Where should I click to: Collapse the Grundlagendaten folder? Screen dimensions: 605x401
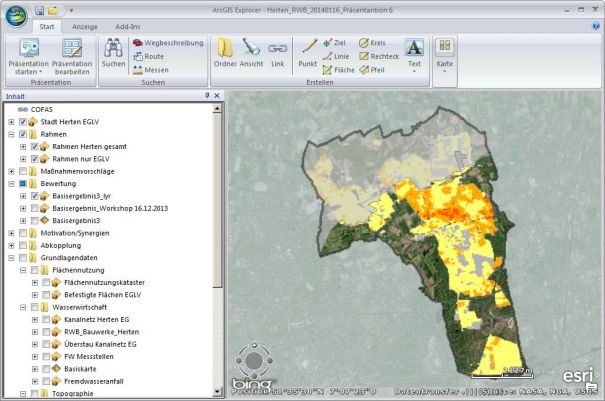(x=11, y=258)
